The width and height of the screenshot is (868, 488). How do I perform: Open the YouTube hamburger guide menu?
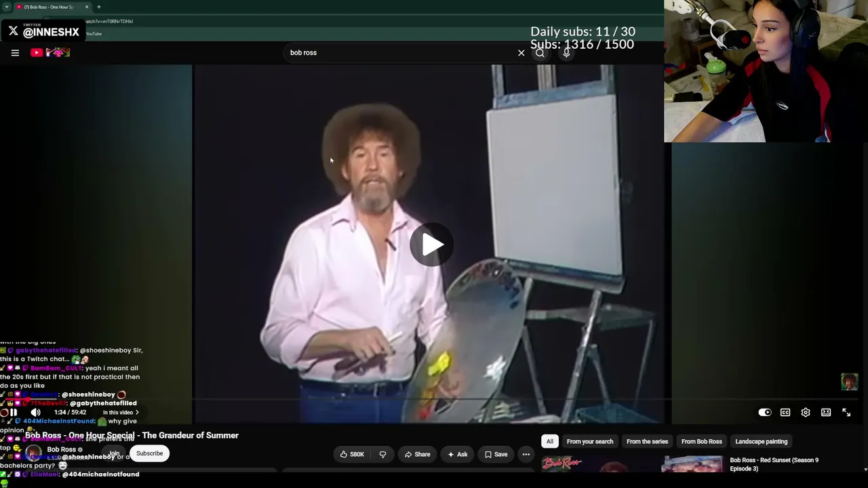pyautogui.click(x=15, y=52)
